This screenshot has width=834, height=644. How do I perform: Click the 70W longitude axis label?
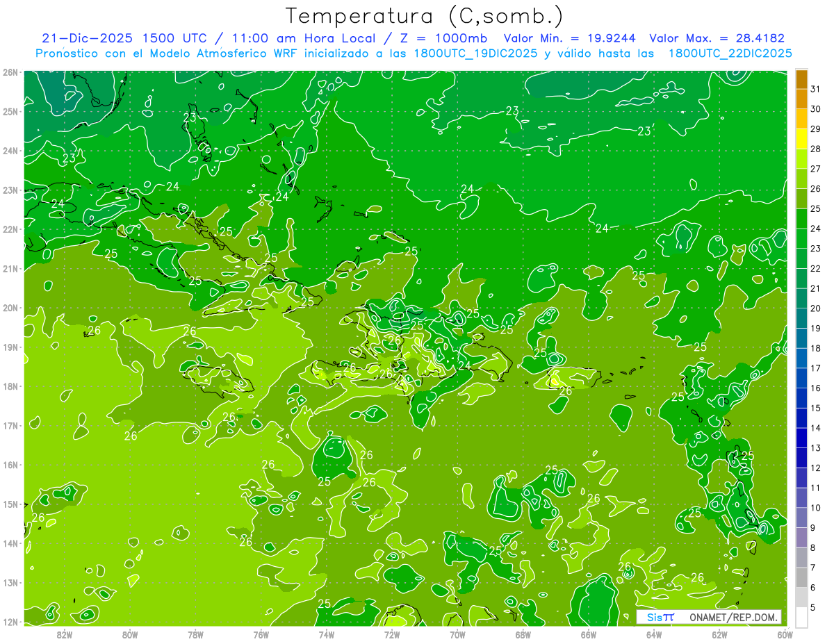coord(457,635)
